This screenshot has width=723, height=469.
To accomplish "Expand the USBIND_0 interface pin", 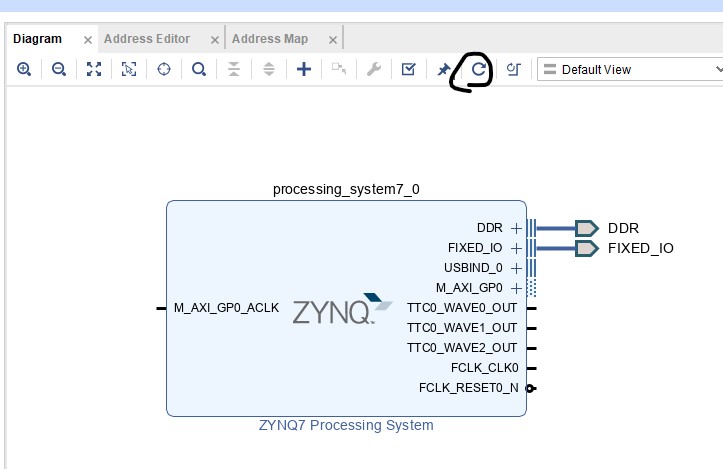I will 516,268.
